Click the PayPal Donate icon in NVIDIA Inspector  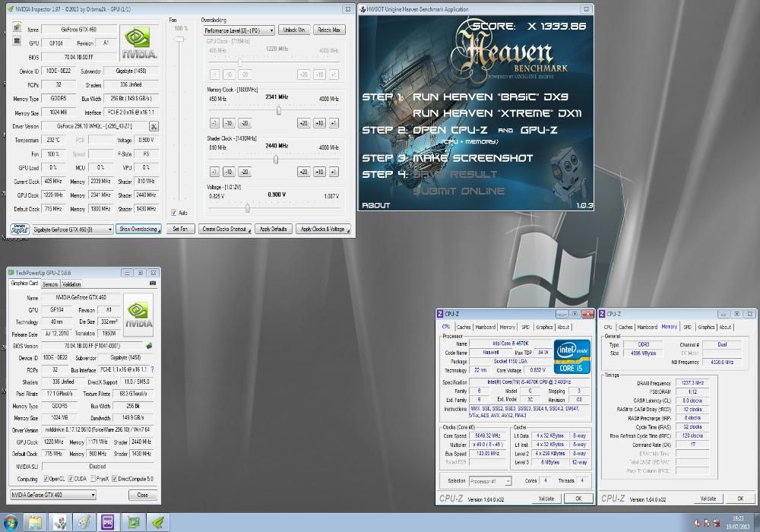pyautogui.click(x=20, y=230)
